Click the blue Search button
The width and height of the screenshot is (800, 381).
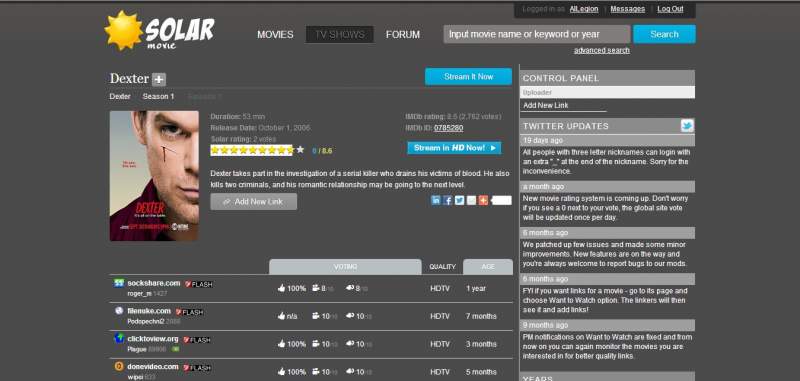(664, 34)
